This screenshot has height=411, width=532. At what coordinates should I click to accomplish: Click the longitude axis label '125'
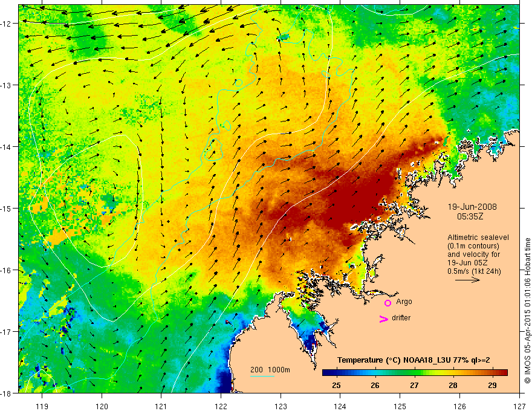tap(400, 406)
